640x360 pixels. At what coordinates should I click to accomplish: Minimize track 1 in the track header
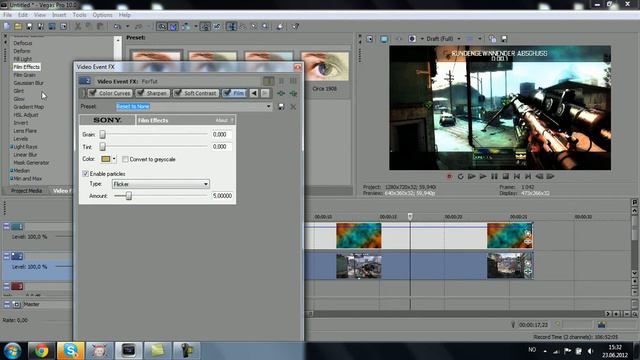pyautogui.click(x=7, y=226)
